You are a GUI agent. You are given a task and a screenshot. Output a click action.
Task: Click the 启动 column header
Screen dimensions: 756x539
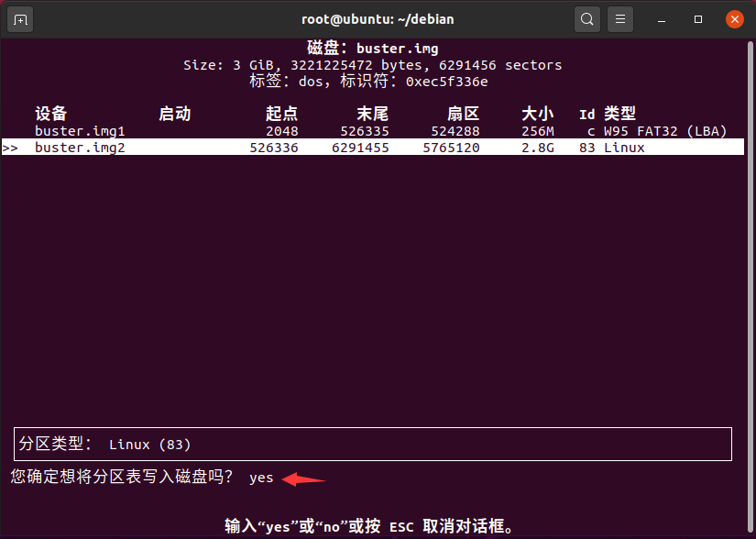pos(174,114)
